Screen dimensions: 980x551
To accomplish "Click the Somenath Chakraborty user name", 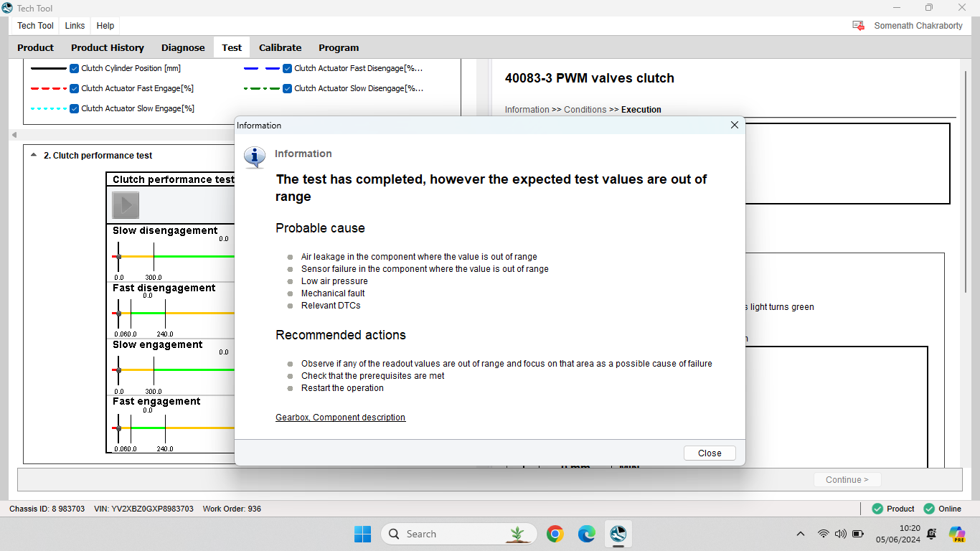I will point(918,25).
